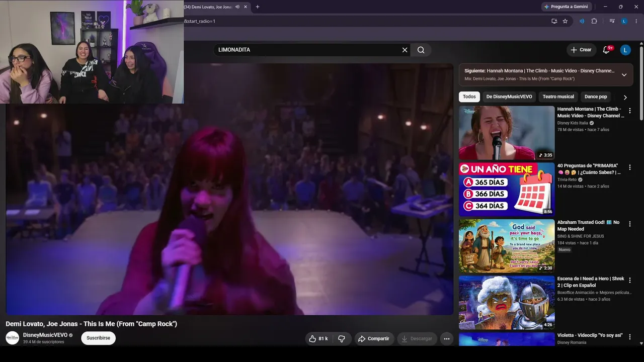
Task: Open the DisneyMusicVEVO channel avatar
Action: pyautogui.click(x=12, y=338)
